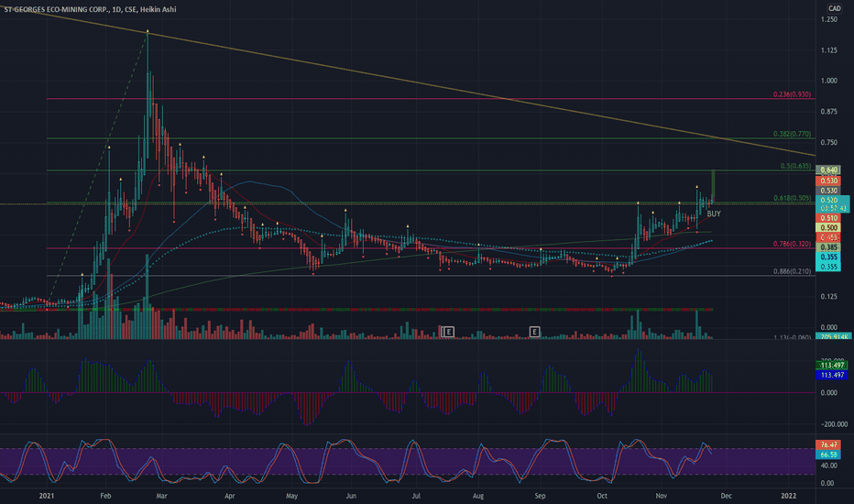Click the olive 0.385 price tag
The height and width of the screenshot is (504, 854).
coord(829,247)
